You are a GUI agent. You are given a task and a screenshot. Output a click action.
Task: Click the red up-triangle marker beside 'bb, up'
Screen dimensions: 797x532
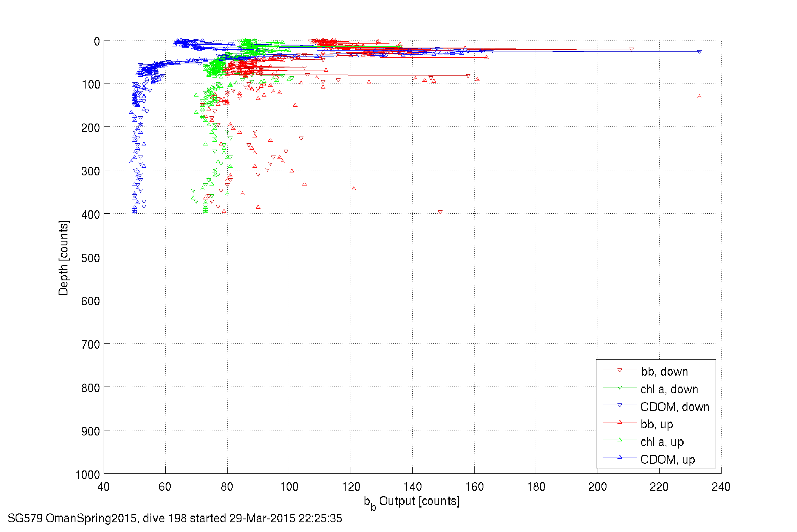point(620,422)
